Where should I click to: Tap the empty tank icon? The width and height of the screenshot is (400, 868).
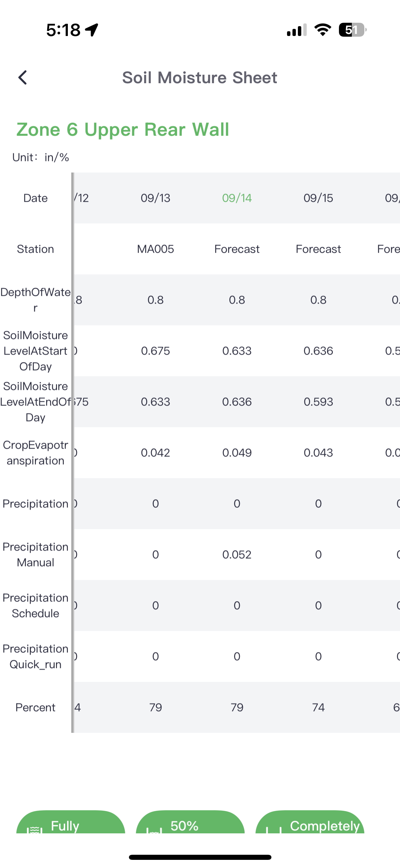(x=274, y=829)
